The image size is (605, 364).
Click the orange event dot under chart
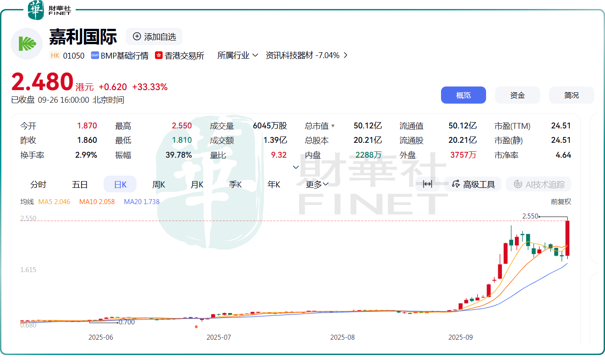point(196,327)
